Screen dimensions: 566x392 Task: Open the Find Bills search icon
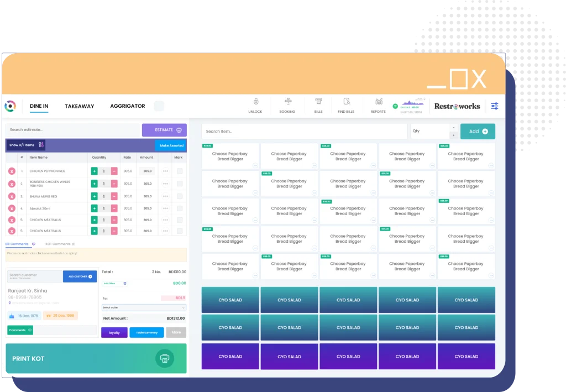(347, 102)
